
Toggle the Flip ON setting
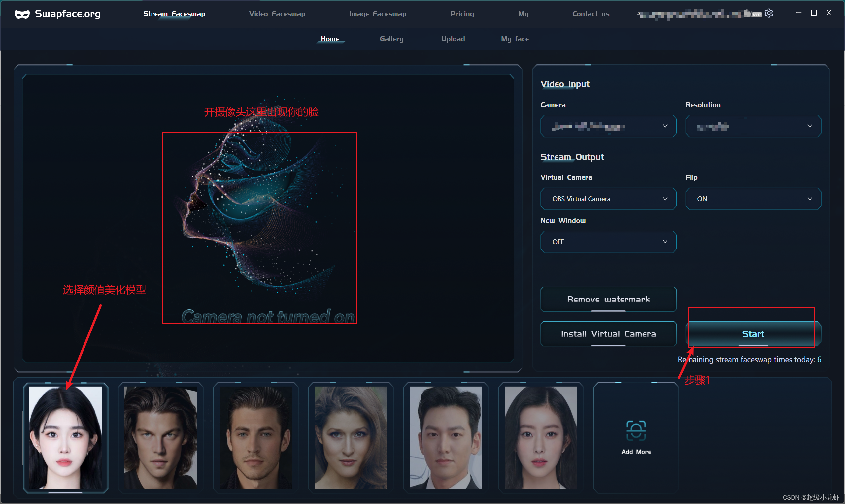point(753,199)
